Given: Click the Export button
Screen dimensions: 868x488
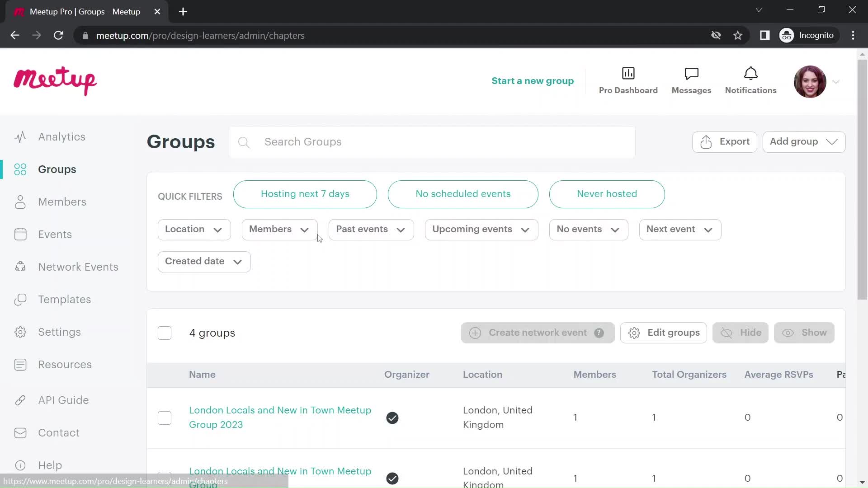Looking at the screenshot, I should click(724, 142).
